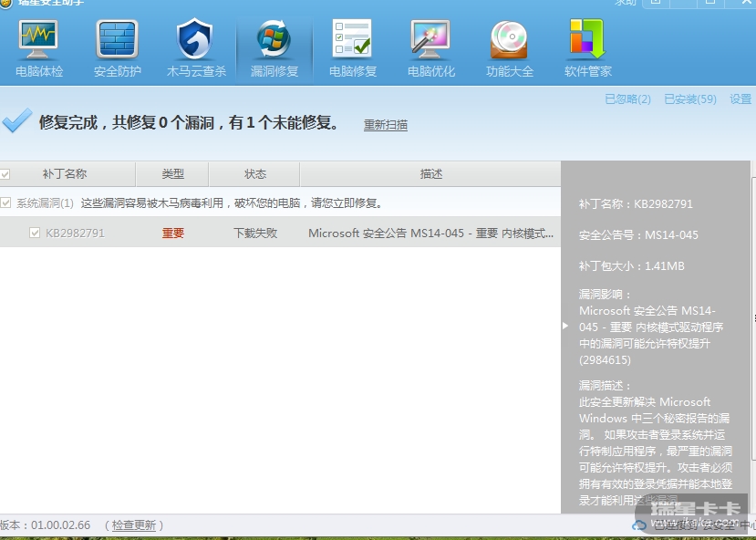Viewport: 756px width, 540px height.
Task: Click 检查更新 in status bar
Action: pyautogui.click(x=133, y=525)
